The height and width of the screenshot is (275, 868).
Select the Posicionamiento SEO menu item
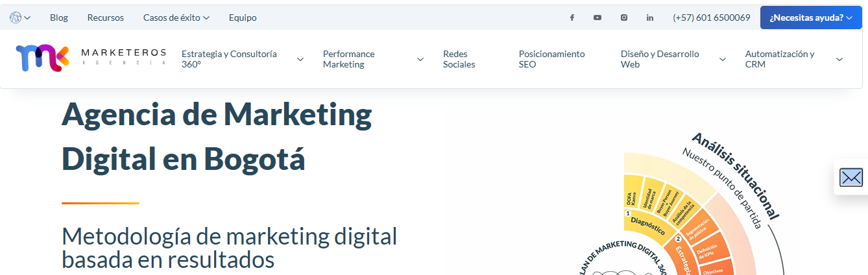coord(551,59)
